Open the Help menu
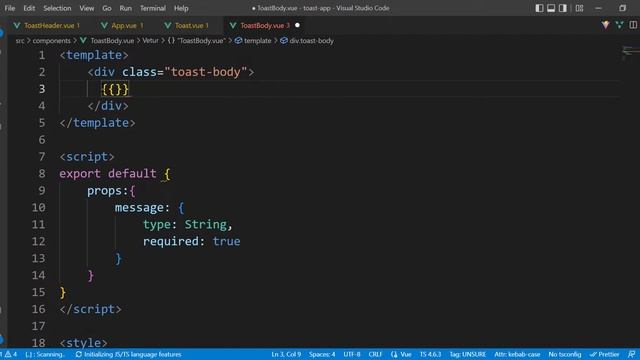Screen dimensions: 640x360 181,8
